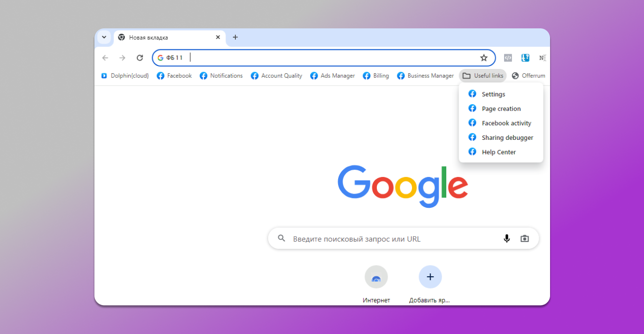The image size is (644, 334).
Task: Click the back navigation arrow
Action: [x=105, y=58]
